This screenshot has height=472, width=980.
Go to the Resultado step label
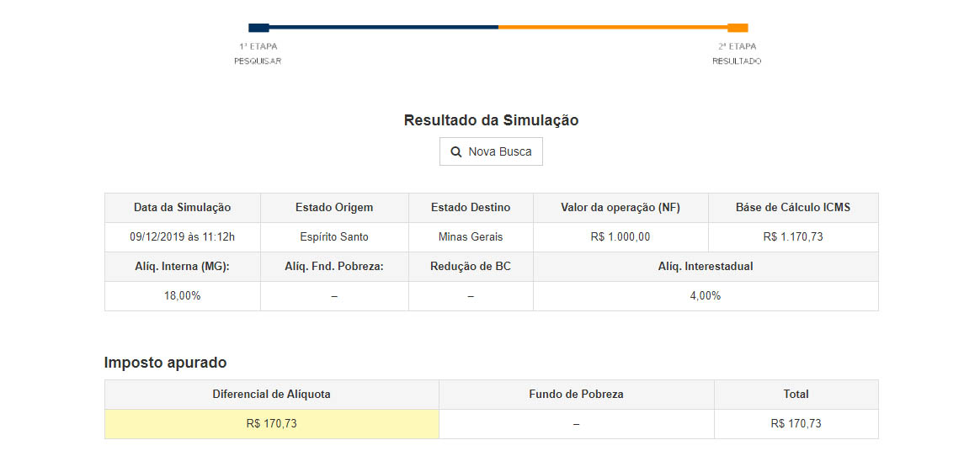737,61
